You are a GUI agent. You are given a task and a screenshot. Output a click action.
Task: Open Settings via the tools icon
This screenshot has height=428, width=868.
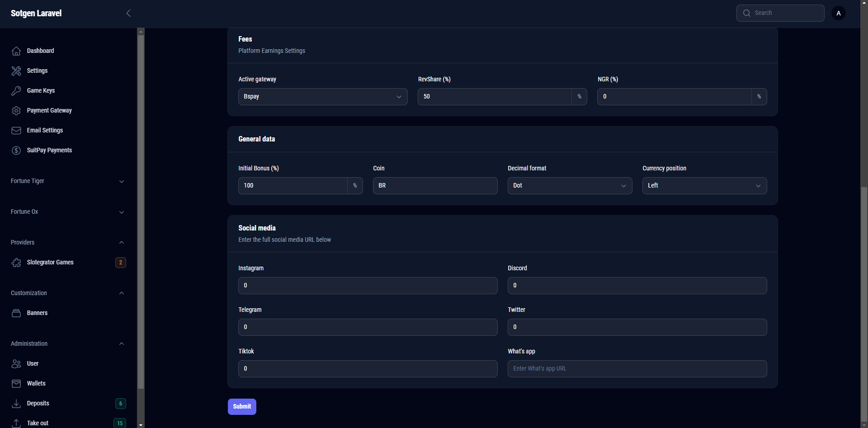coord(16,71)
